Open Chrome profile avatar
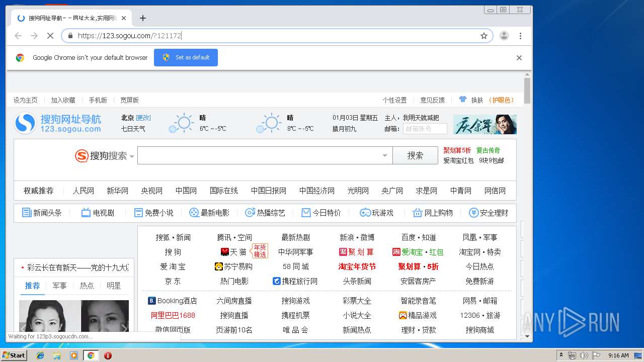The image size is (644, 362). pos(504,36)
